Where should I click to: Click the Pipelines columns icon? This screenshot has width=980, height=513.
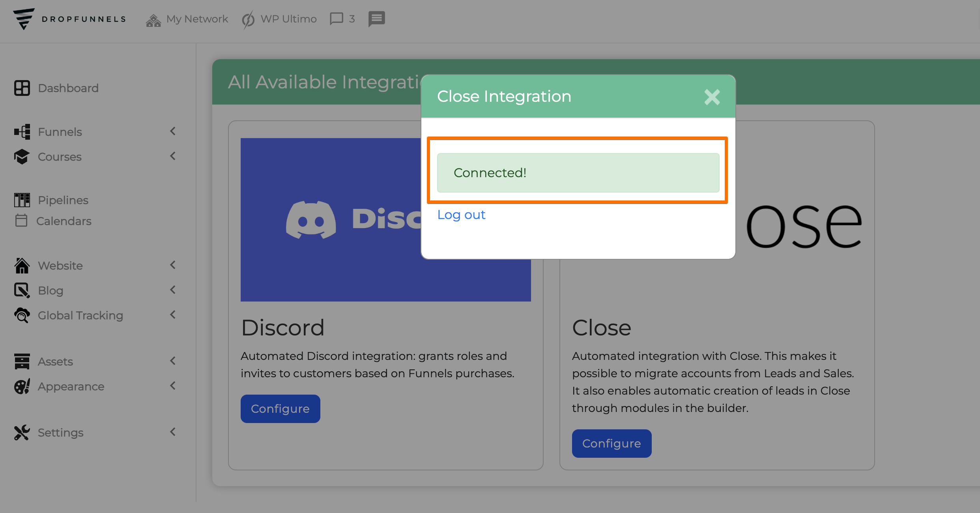22,200
